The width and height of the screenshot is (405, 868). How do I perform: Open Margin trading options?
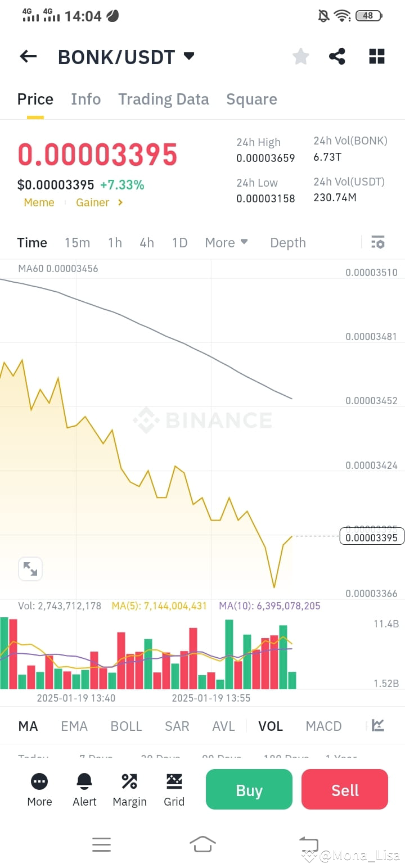pos(129,789)
